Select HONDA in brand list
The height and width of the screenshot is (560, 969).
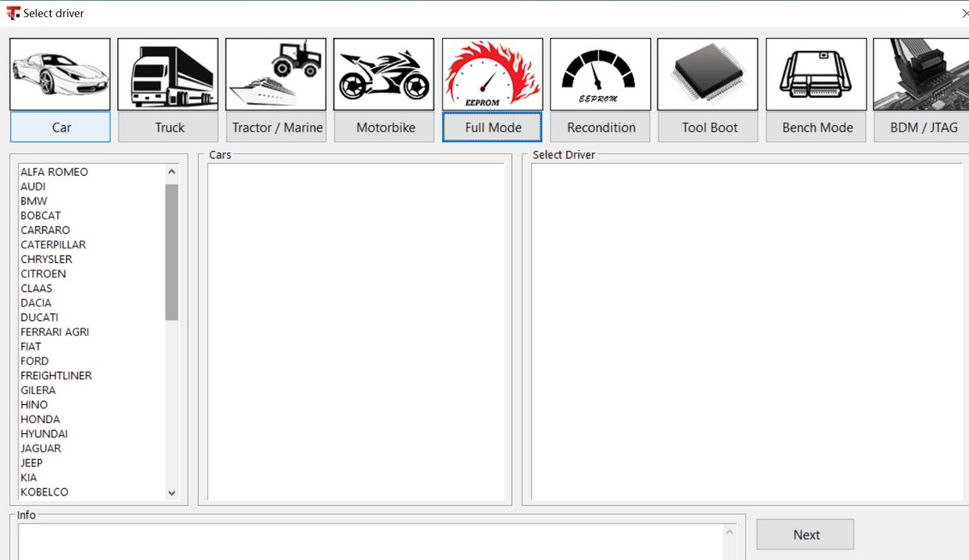pos(40,419)
